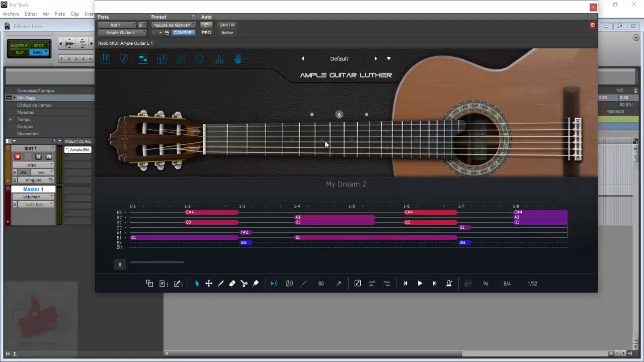Enable Spot edit mode
Viewport: 644px width, 362px height.
[39, 46]
